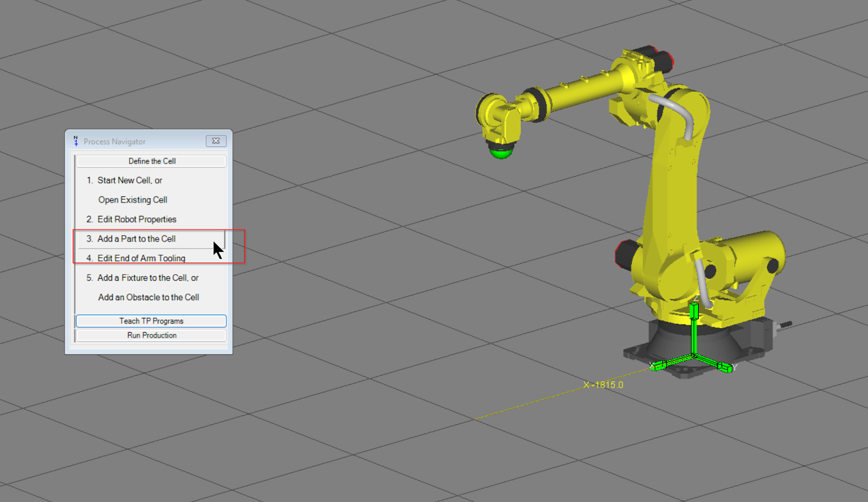This screenshot has width=868, height=502.
Task: Select the green robot tool tip sphere
Action: click(501, 153)
